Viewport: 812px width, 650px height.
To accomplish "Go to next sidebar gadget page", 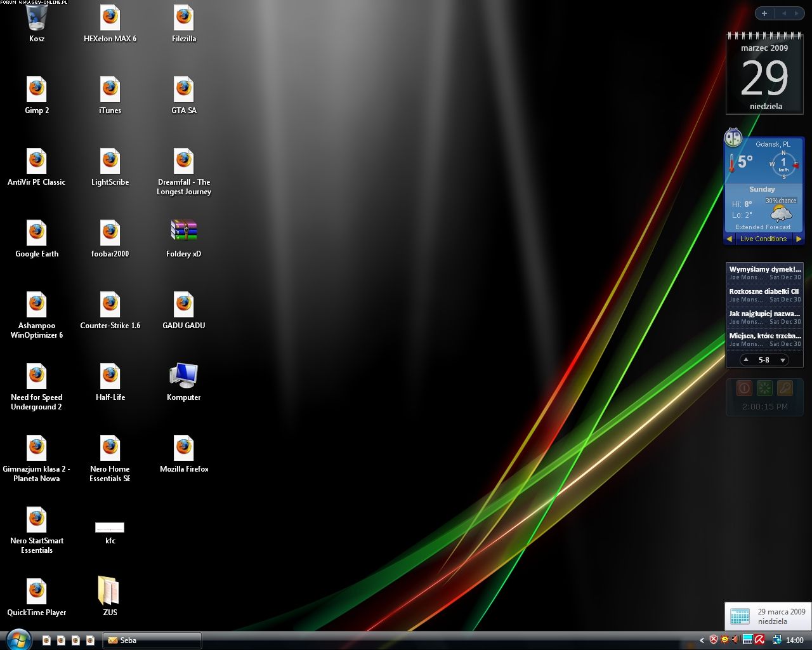I will pos(797,13).
